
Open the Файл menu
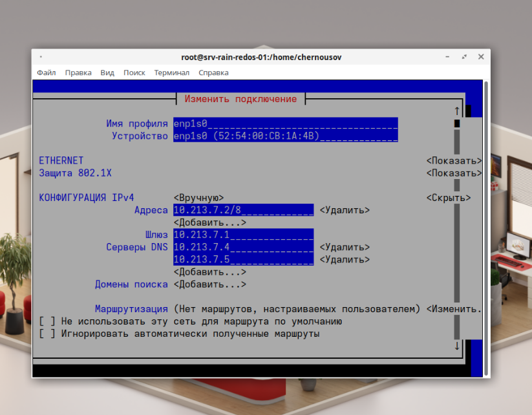[45, 72]
